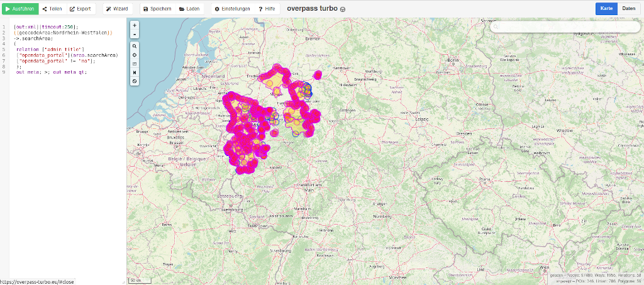The image size is (644, 285).
Task: Switch to the Karte tab
Action: (x=606, y=9)
